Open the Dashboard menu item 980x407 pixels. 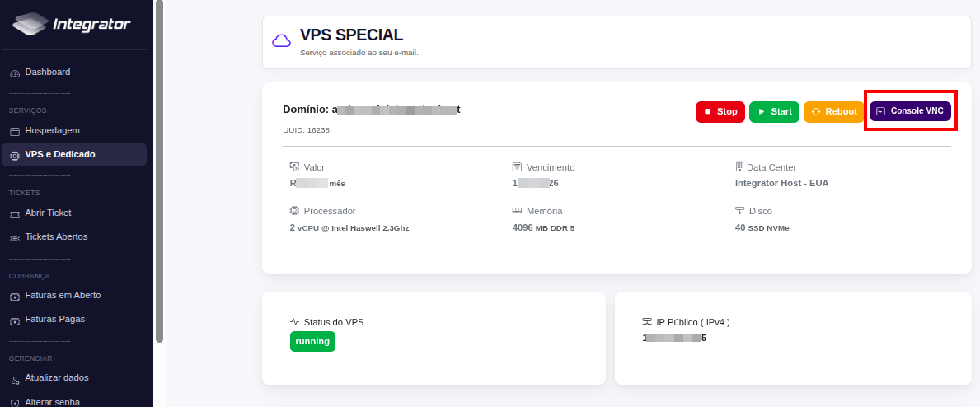tap(47, 73)
